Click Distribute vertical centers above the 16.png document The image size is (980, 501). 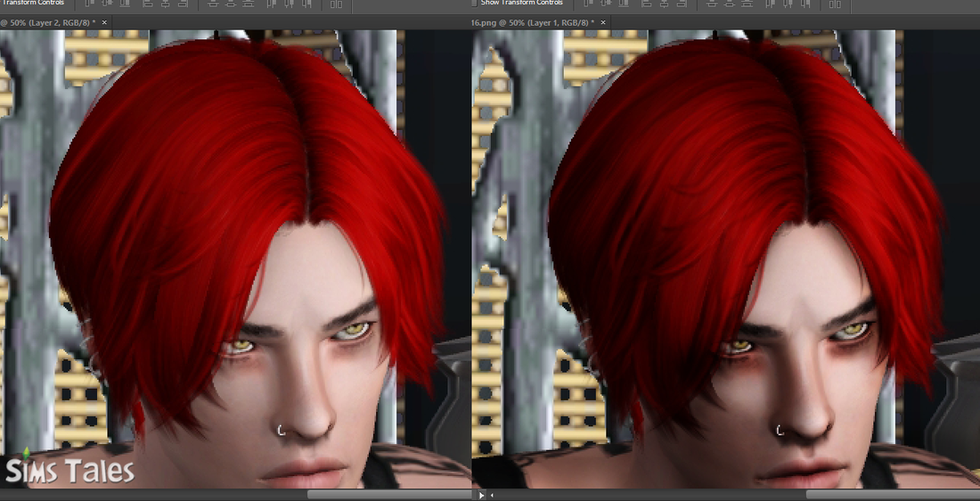729,4
